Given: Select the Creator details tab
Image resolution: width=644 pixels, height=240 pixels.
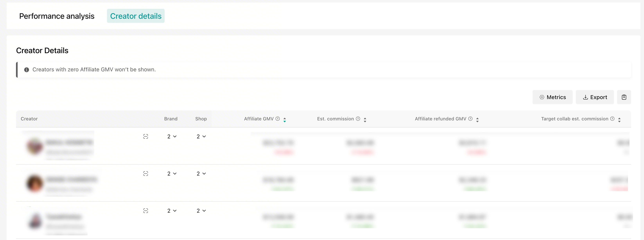Looking at the screenshot, I should (x=136, y=16).
